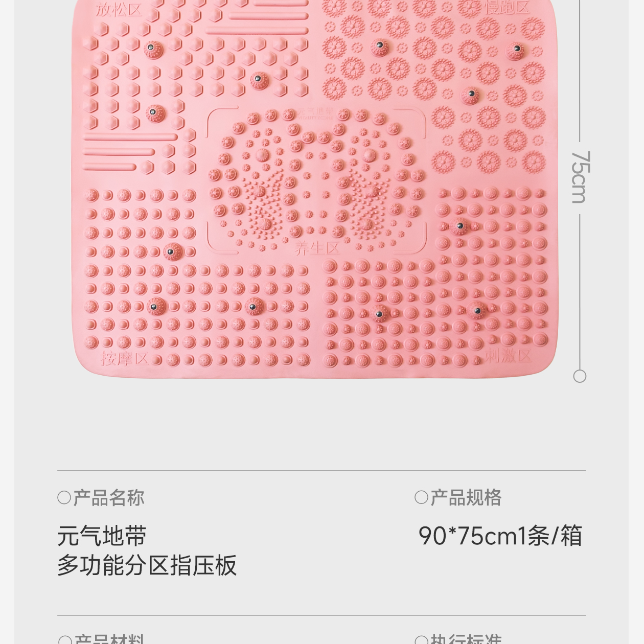This screenshot has width=644, height=644.
Task: Click the circle bullet beside 产品规格
Action: point(421,497)
